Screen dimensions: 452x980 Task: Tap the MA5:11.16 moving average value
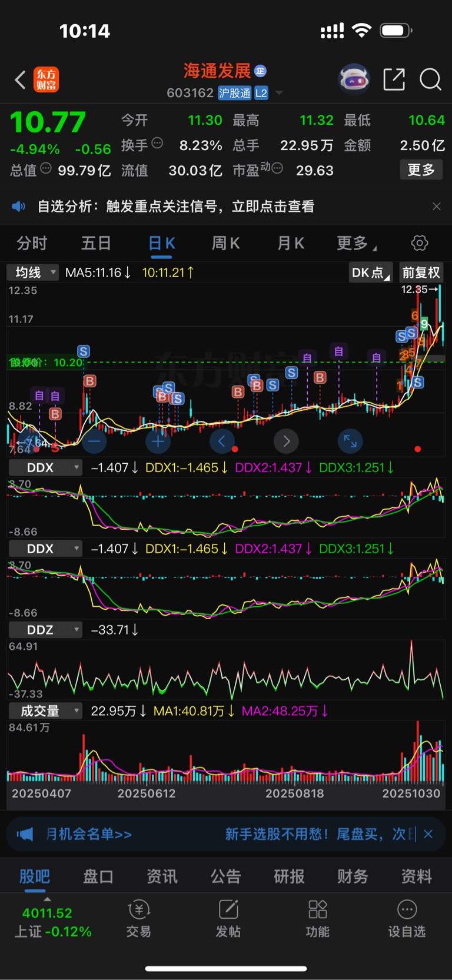[98, 273]
